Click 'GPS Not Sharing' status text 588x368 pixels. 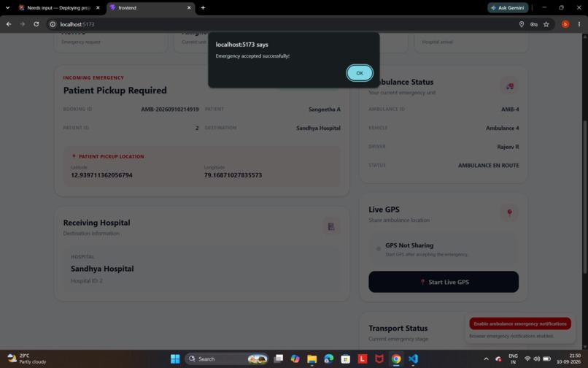(x=409, y=245)
